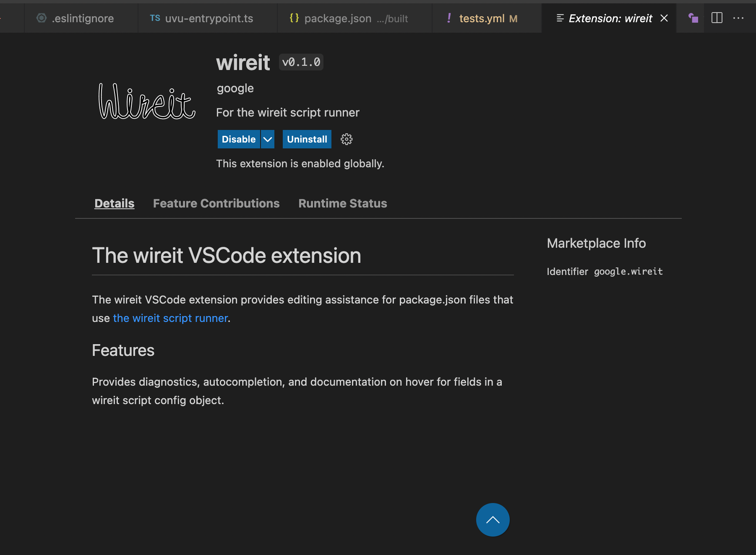The image size is (756, 555).
Task: Click the Features heading
Action: coord(123,350)
